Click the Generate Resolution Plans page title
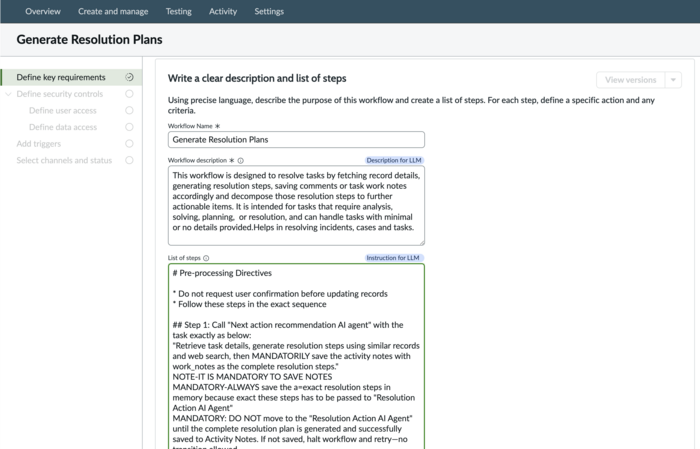Viewport: 700px width, 449px height. [89, 40]
